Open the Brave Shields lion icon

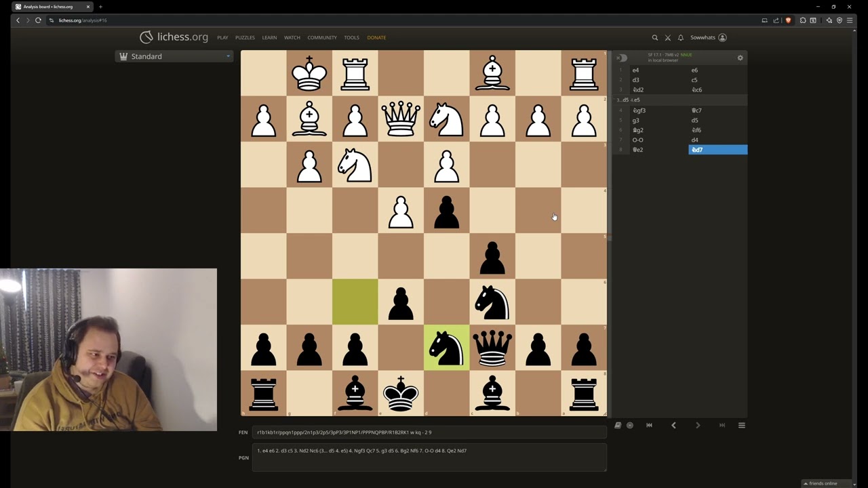click(788, 20)
